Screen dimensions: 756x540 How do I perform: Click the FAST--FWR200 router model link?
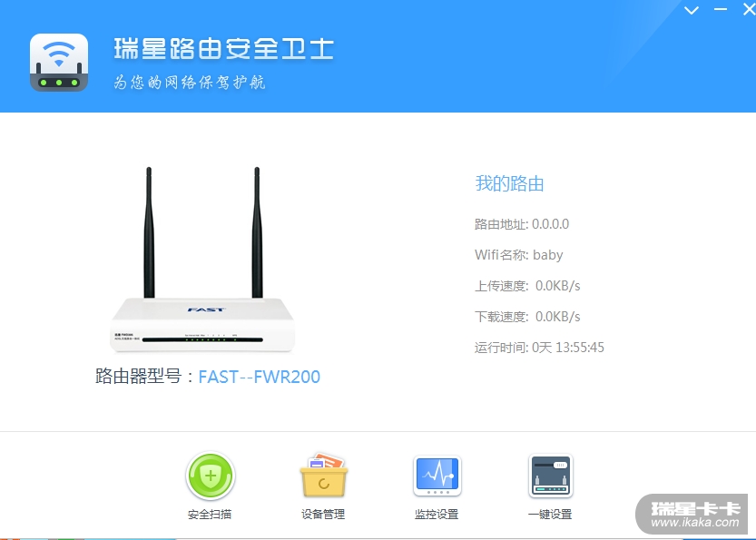click(260, 377)
